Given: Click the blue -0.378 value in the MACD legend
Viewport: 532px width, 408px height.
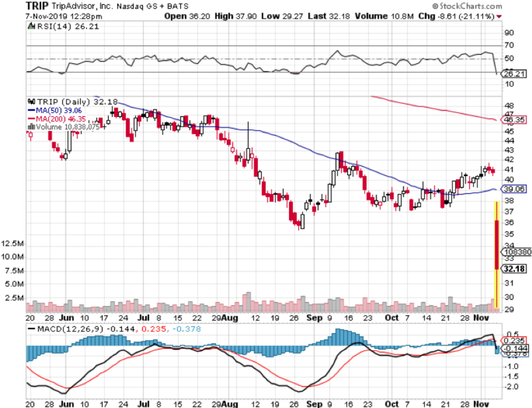Looking at the screenshot, I should (x=187, y=329).
